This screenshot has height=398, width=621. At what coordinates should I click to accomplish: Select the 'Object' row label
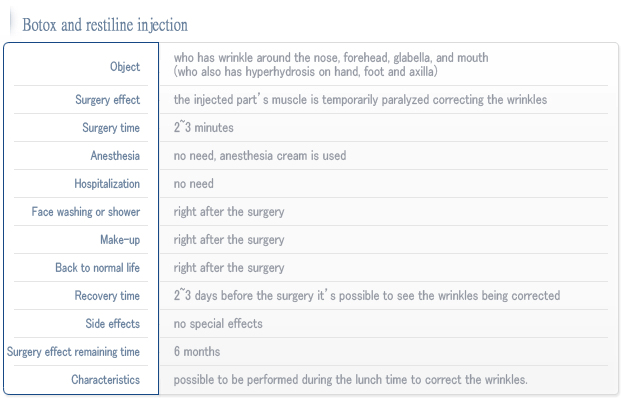[125, 67]
